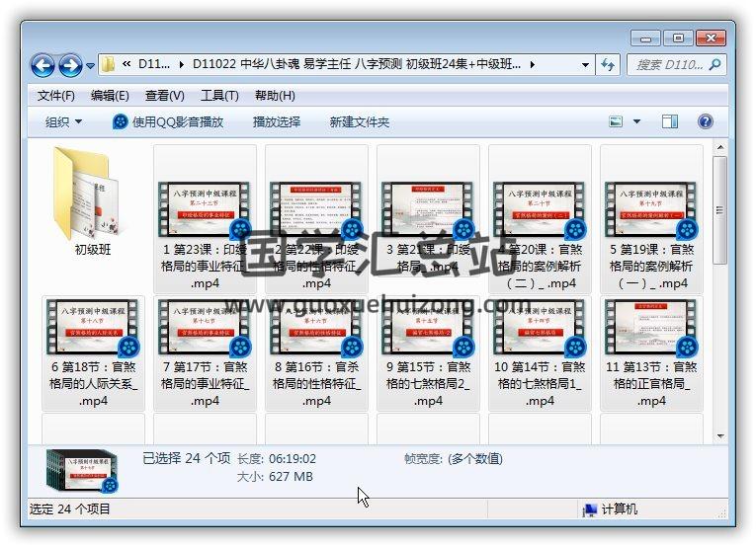Open the 工具(T) menu

tap(219, 96)
